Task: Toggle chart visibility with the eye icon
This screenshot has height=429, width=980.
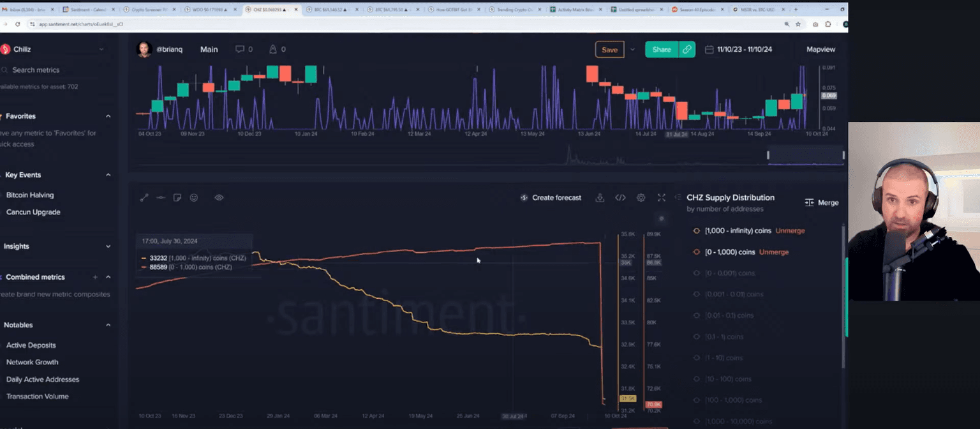Action: pyautogui.click(x=219, y=198)
